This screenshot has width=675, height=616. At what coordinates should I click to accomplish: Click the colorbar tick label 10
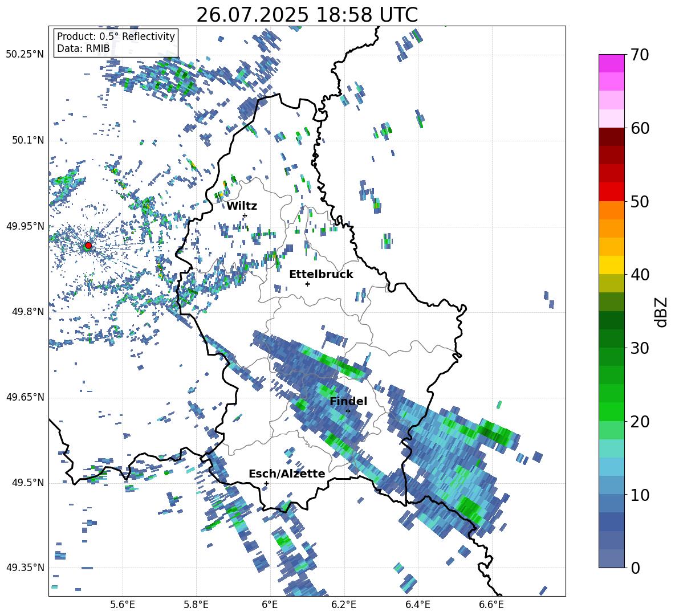[x=639, y=495]
